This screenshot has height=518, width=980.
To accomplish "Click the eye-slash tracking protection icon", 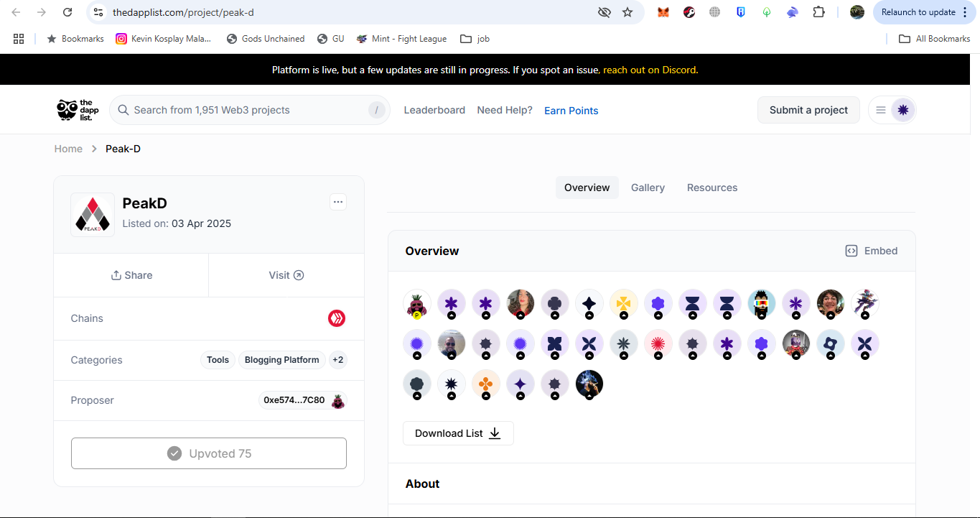I will click(605, 12).
